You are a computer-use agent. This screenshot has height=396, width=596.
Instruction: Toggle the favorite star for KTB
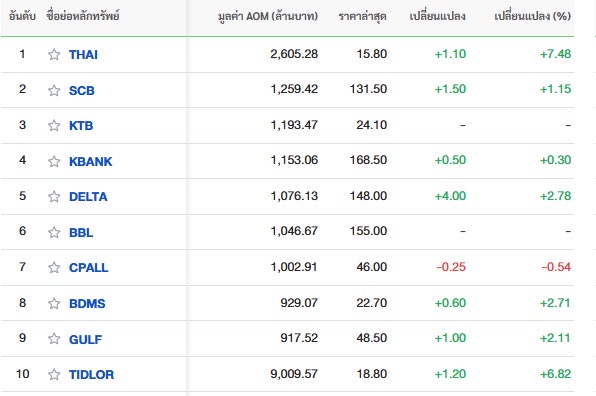click(x=54, y=125)
